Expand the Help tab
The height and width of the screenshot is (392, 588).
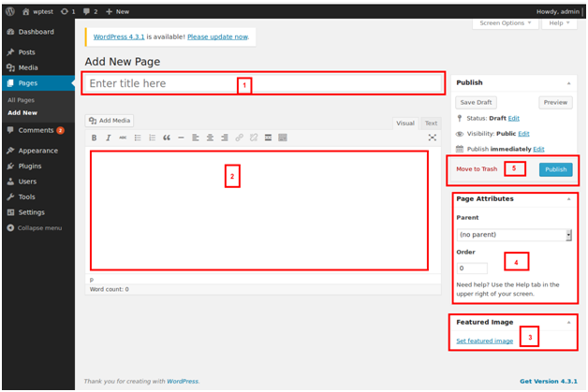click(x=559, y=23)
